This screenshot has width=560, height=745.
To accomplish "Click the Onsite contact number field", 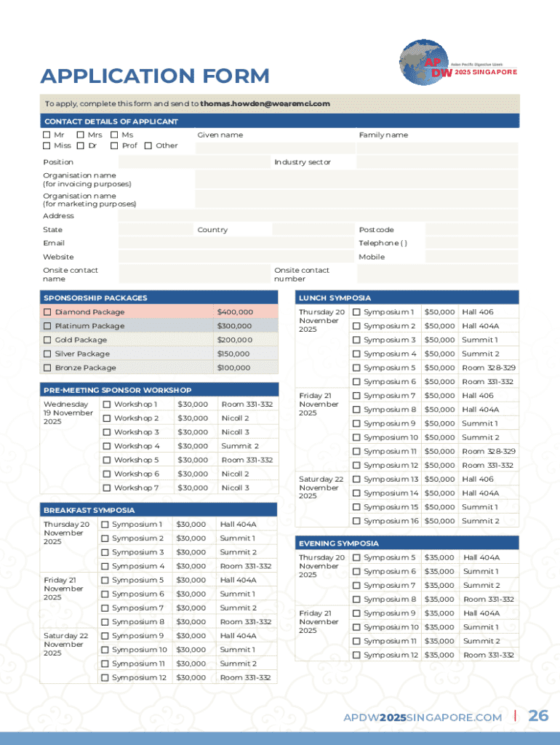I will tap(438, 274).
